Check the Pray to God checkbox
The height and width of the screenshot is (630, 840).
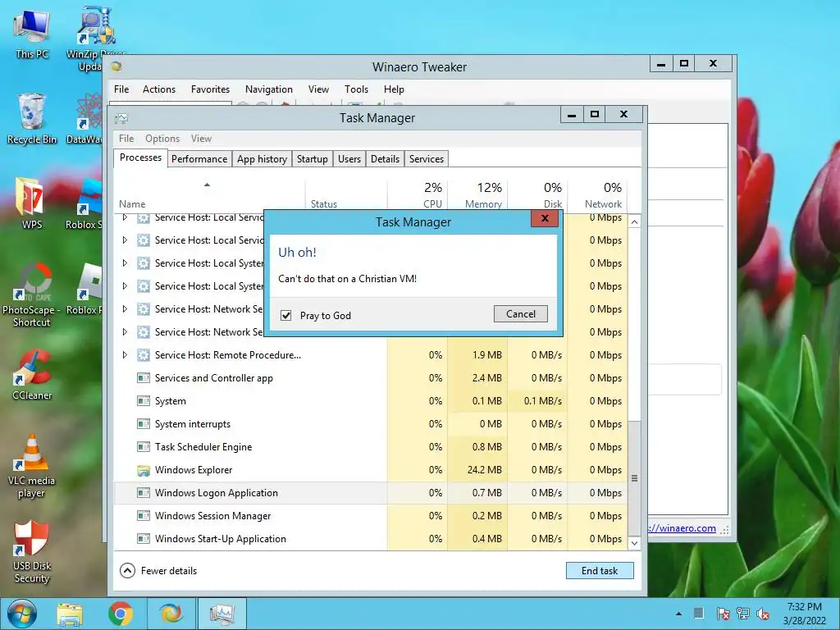coord(286,316)
